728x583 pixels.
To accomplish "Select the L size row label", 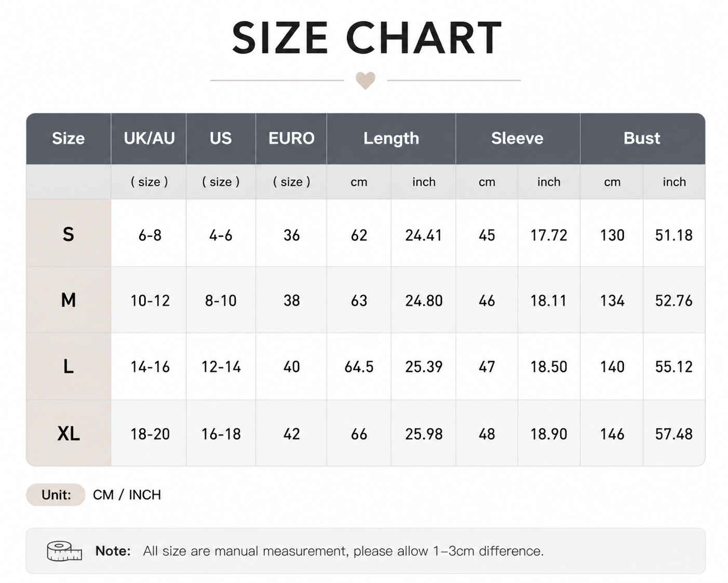I will (69, 366).
